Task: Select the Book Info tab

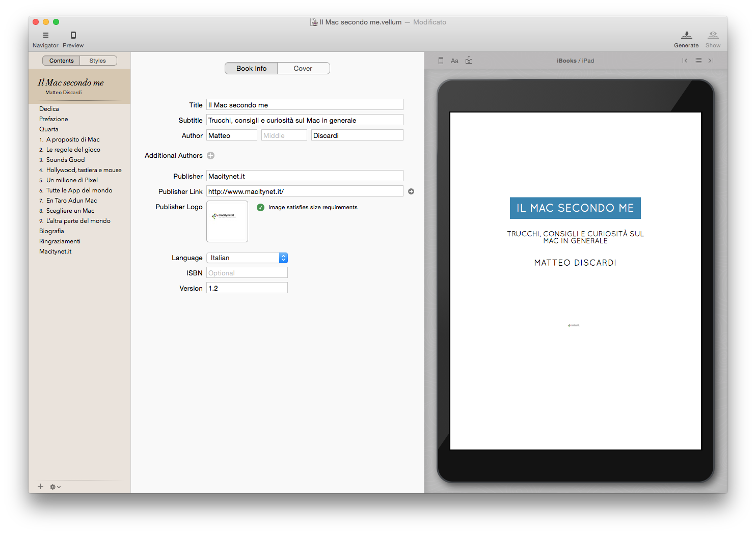Action: click(251, 68)
